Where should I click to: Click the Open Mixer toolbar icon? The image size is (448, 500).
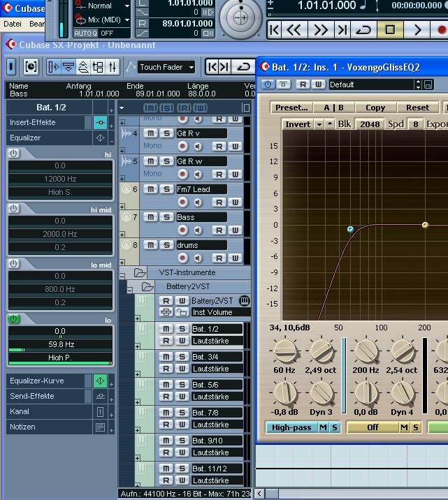pos(113,66)
